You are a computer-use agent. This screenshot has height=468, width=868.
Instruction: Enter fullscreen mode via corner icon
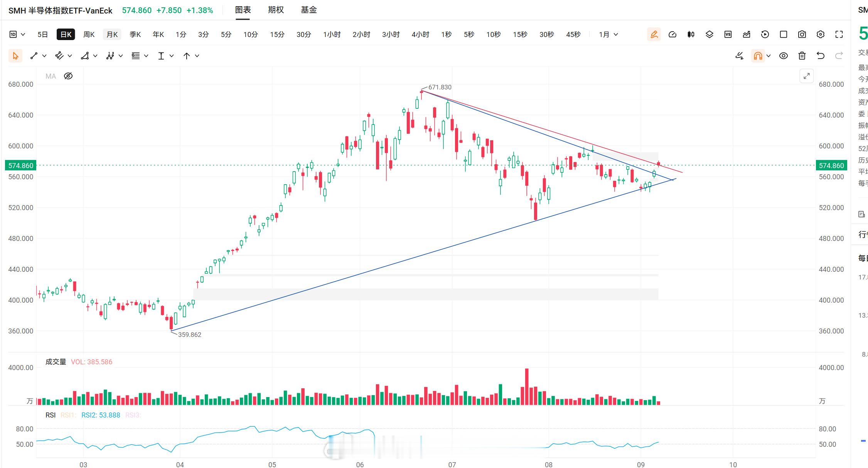[839, 34]
